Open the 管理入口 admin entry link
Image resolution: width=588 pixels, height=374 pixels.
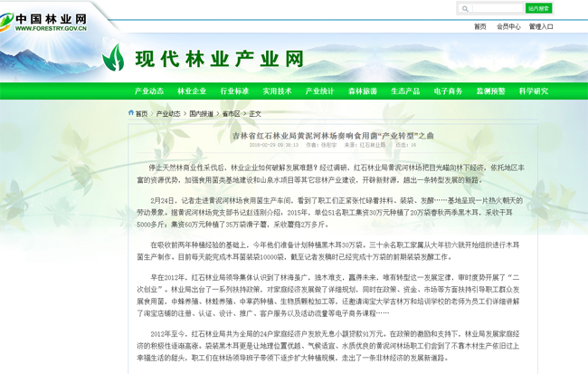coord(541,26)
